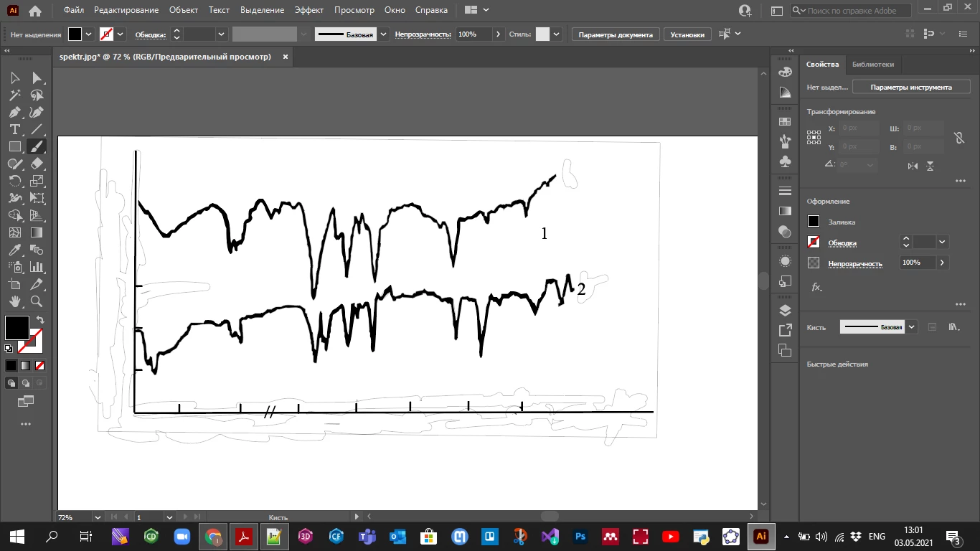Select the Type tool
The height and width of the screenshot is (551, 980).
click(x=15, y=129)
